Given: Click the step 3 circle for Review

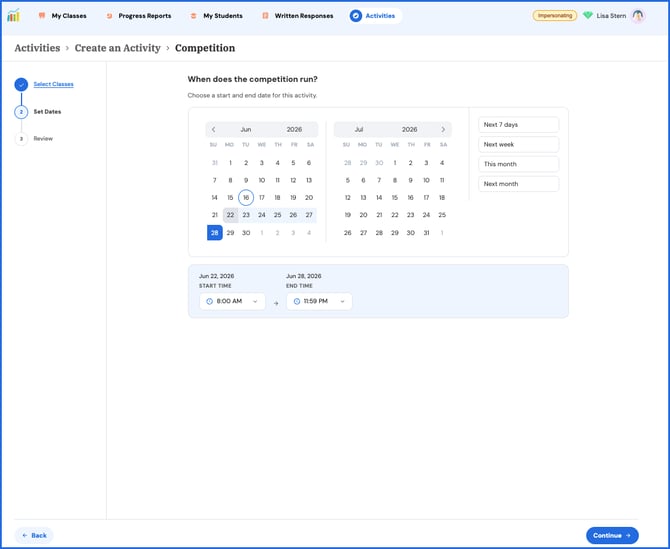Looking at the screenshot, I should coord(21,139).
